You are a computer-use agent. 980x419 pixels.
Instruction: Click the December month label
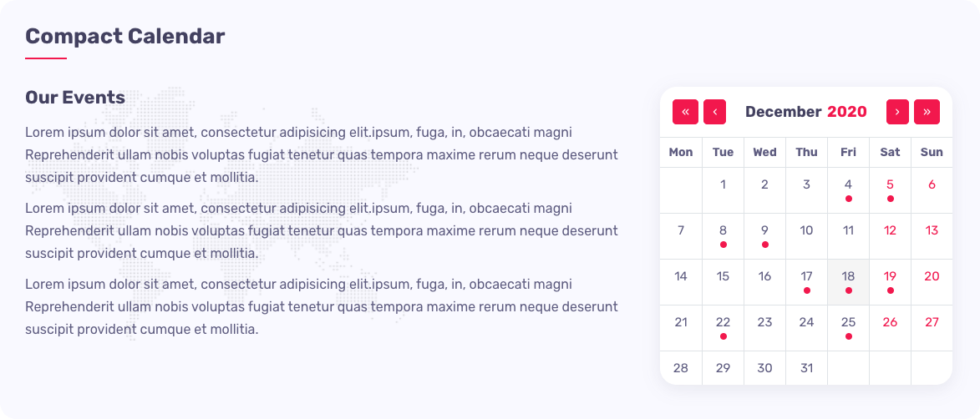pyautogui.click(x=783, y=112)
